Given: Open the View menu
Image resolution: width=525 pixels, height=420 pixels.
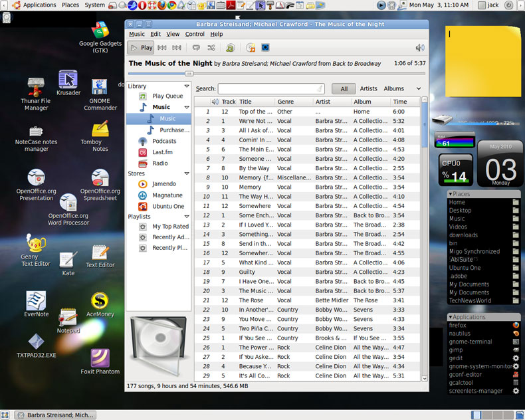Looking at the screenshot, I should tap(173, 34).
